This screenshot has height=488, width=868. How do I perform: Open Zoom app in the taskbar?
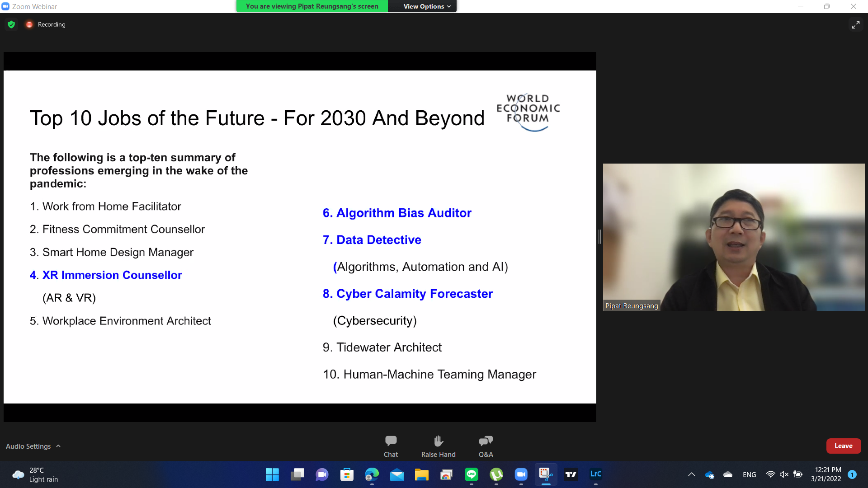pos(521,474)
